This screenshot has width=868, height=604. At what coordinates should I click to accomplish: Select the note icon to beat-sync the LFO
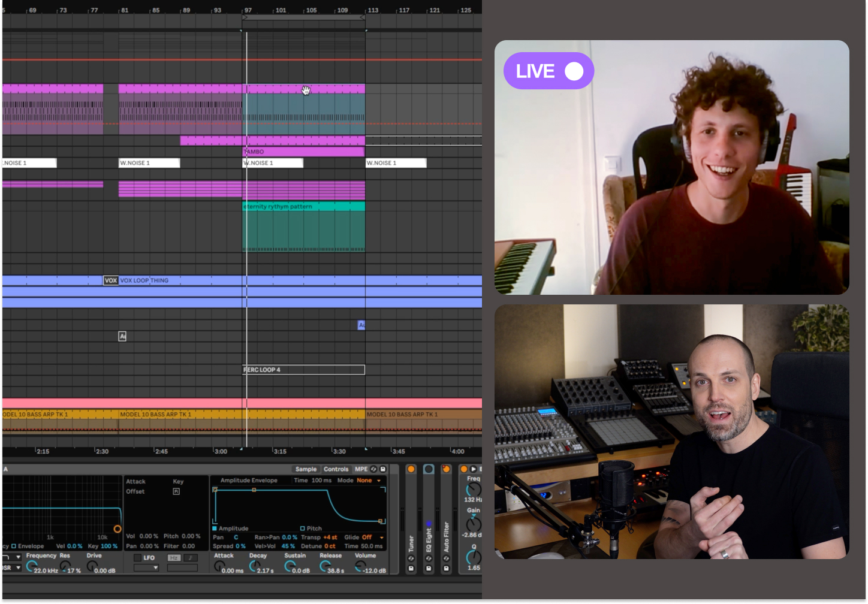191,558
